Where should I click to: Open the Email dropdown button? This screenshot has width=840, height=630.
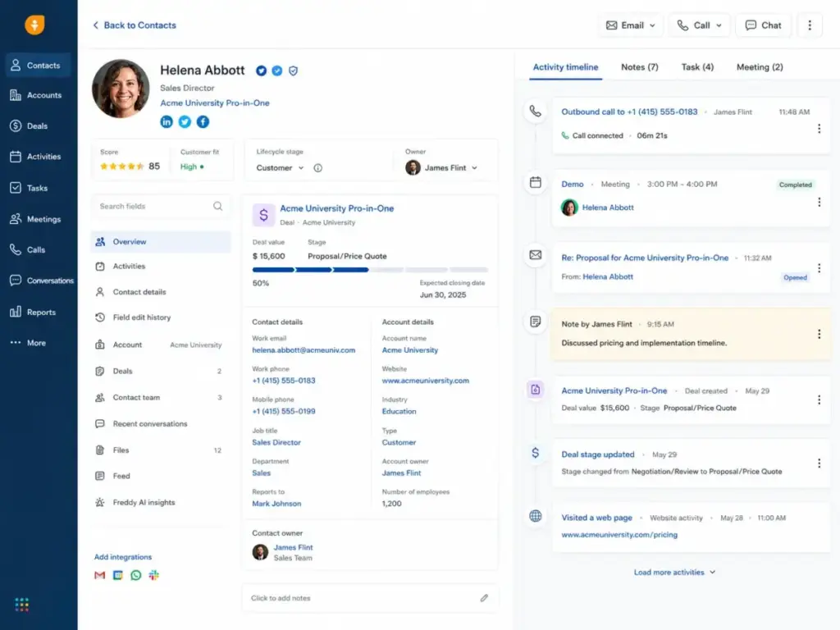(x=631, y=25)
